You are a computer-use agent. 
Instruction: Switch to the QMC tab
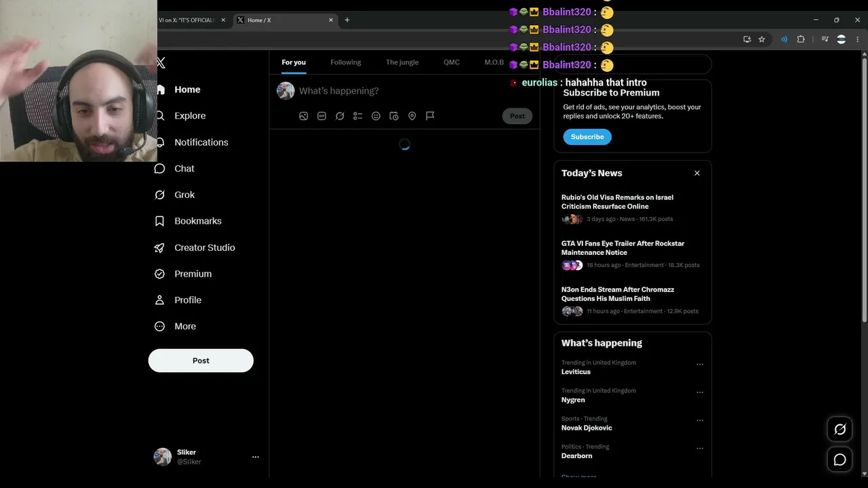coord(452,62)
